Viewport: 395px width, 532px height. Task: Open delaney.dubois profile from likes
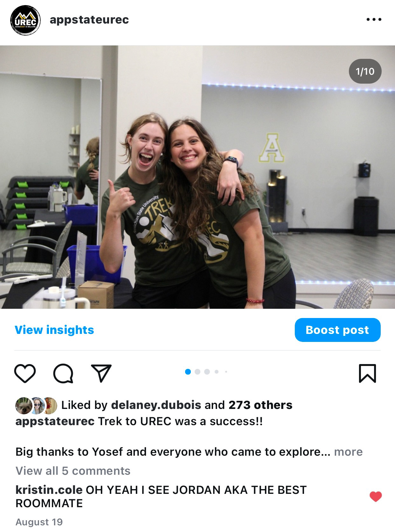[x=156, y=405]
